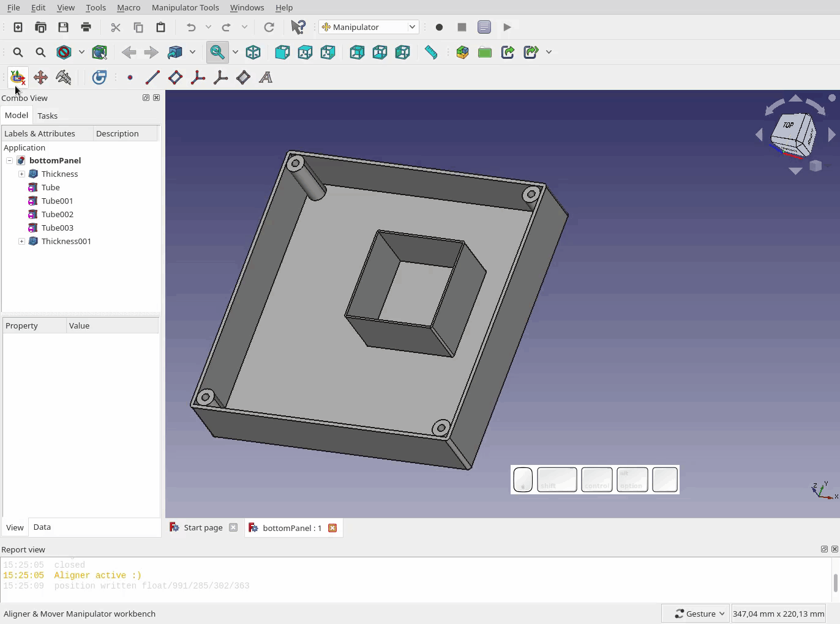Open the File menu

[x=13, y=7]
